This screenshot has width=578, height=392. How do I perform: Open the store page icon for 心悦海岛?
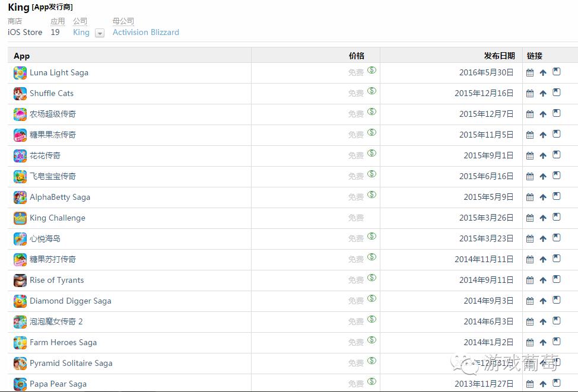point(556,238)
